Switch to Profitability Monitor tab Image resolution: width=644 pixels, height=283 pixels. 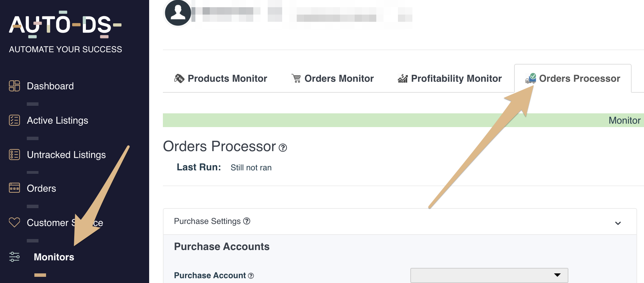click(x=449, y=78)
